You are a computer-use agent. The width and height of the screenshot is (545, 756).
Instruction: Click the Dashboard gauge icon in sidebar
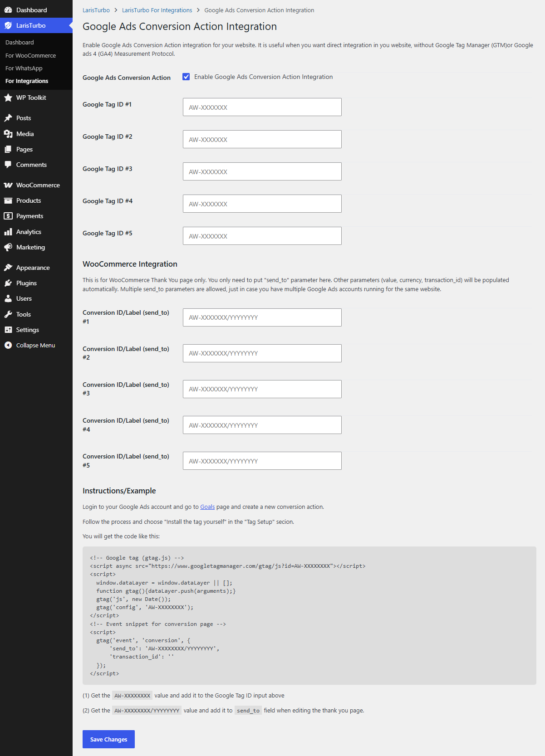tap(8, 10)
